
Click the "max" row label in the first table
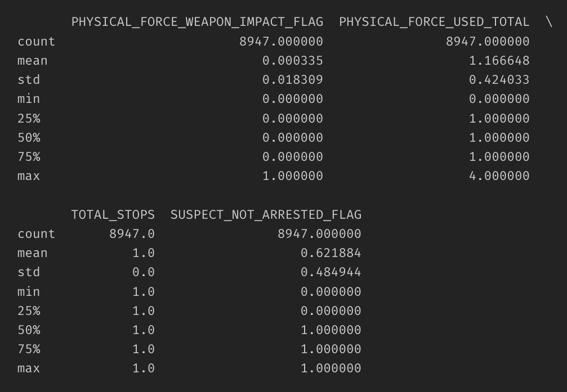pyautogui.click(x=29, y=176)
